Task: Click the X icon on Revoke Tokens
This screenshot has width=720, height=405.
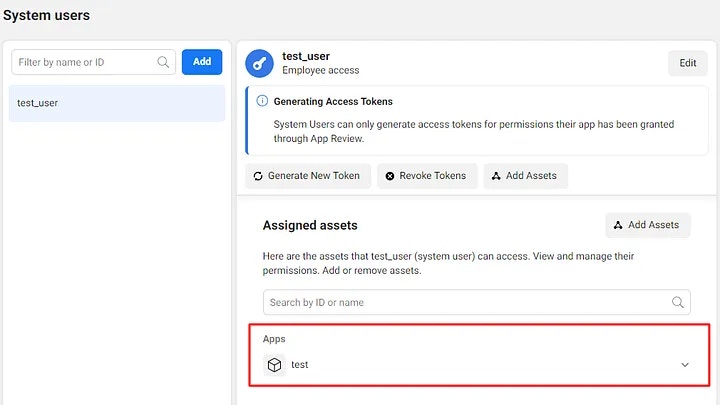Action: 390,176
